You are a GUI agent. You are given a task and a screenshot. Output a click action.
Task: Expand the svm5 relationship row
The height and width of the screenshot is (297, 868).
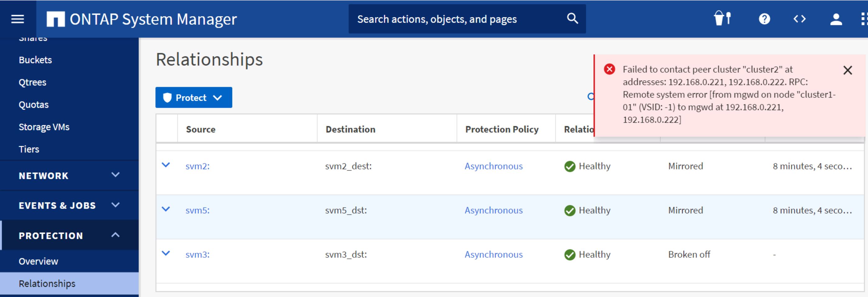(x=166, y=209)
